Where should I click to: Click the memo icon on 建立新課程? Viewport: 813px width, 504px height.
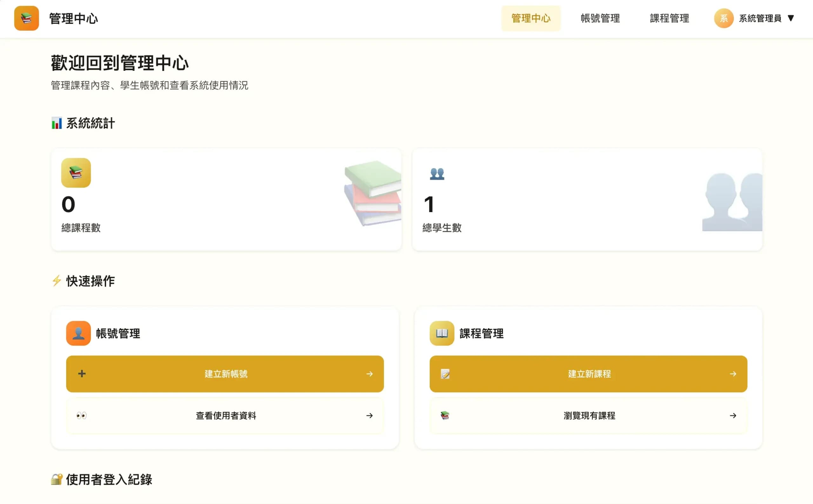[445, 374]
